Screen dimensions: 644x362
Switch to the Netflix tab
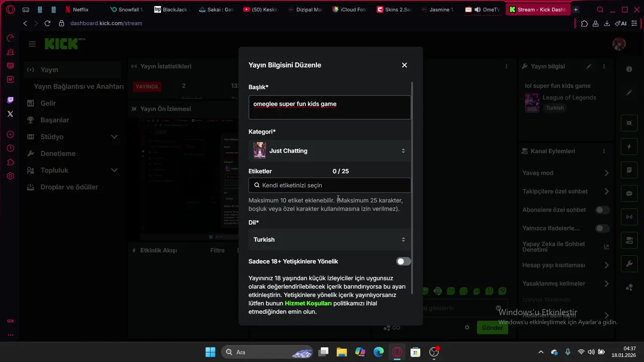80,10
